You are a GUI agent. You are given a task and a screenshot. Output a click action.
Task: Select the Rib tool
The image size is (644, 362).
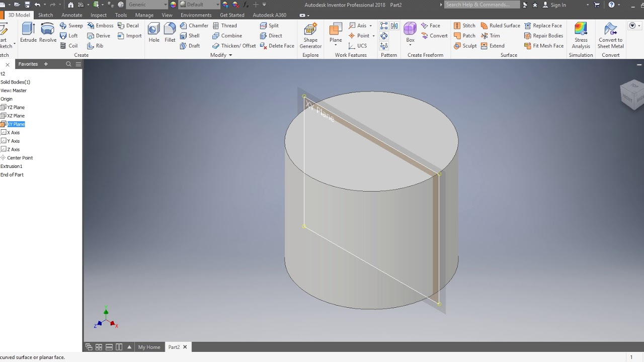[95, 46]
